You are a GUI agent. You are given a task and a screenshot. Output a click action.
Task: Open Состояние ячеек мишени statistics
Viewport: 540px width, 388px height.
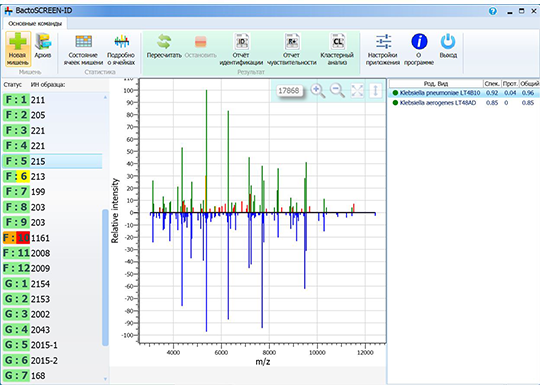(x=83, y=49)
